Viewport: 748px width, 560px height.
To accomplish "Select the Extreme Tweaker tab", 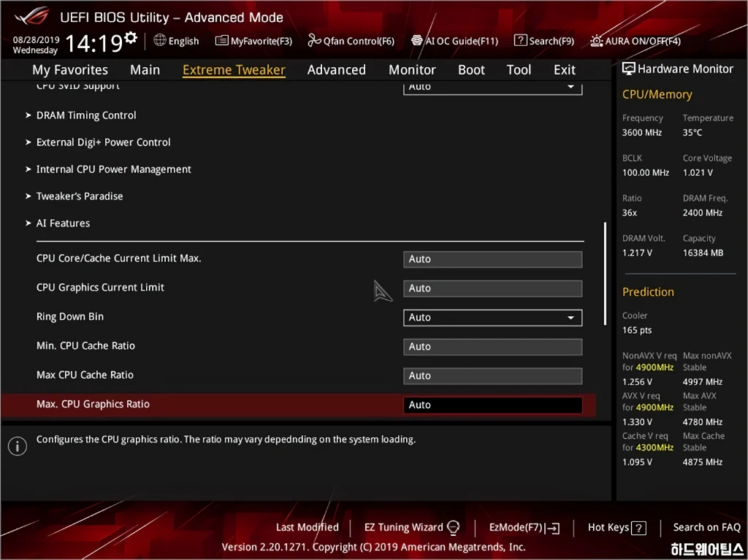I will [x=234, y=69].
